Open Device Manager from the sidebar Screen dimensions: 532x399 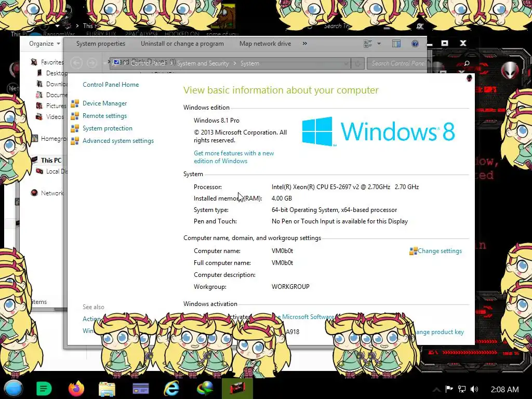pyautogui.click(x=104, y=103)
